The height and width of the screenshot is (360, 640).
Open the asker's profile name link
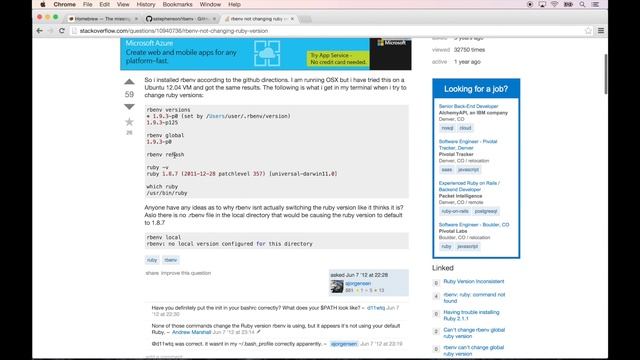pyautogui.click(x=358, y=283)
